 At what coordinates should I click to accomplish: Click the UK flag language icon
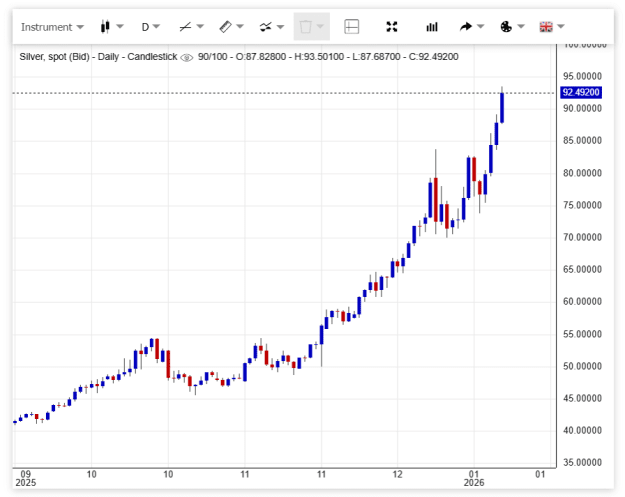click(x=546, y=27)
